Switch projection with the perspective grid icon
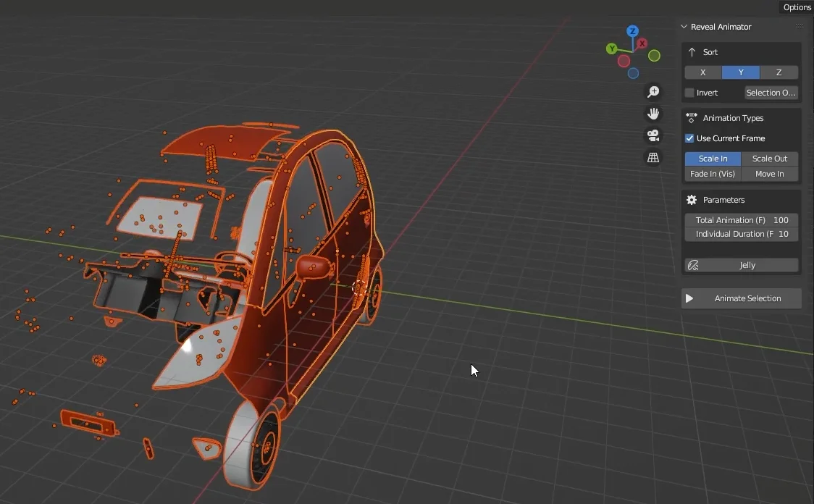Viewport: 814px width, 504px height. [x=653, y=157]
